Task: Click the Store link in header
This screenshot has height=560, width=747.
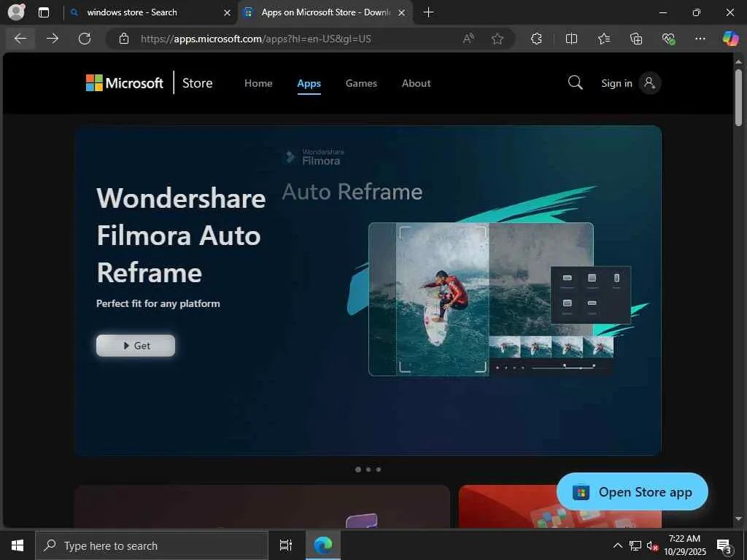Action: tap(197, 83)
